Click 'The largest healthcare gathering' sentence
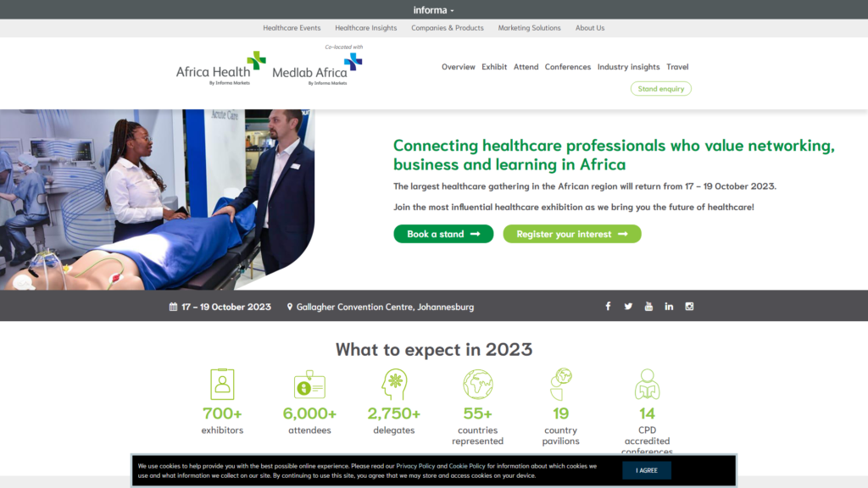 (585, 186)
